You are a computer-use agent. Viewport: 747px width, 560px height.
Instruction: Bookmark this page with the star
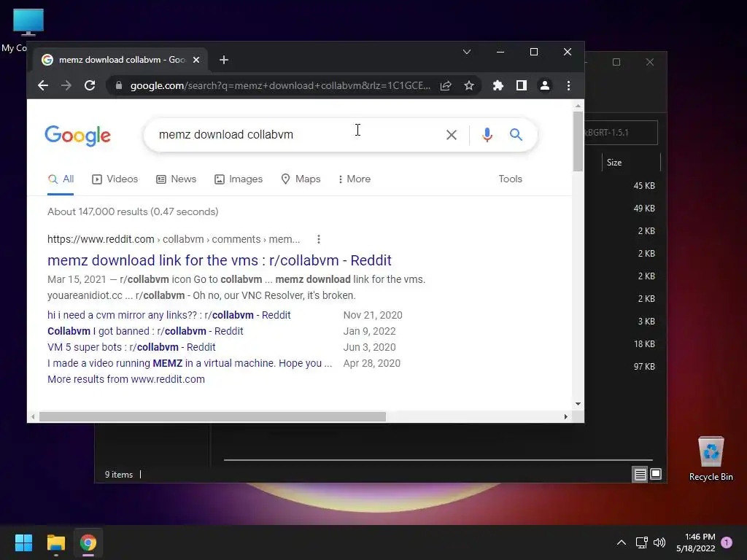pyautogui.click(x=469, y=86)
